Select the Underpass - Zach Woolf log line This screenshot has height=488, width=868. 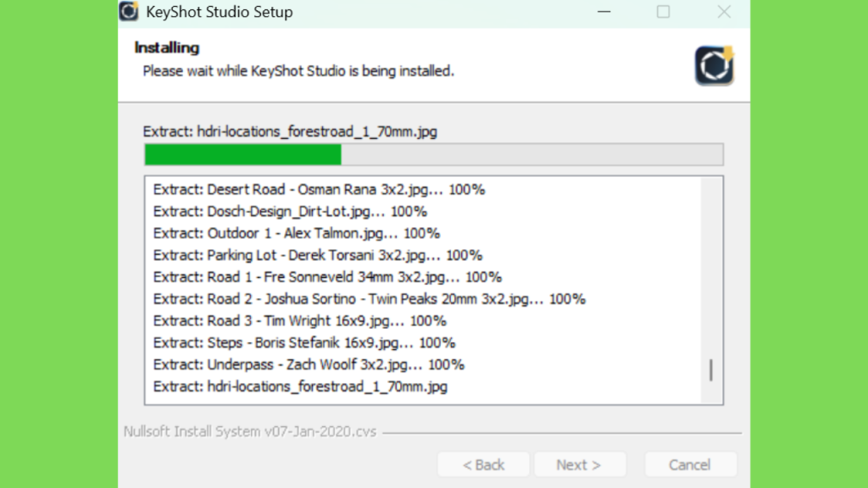[309, 365]
